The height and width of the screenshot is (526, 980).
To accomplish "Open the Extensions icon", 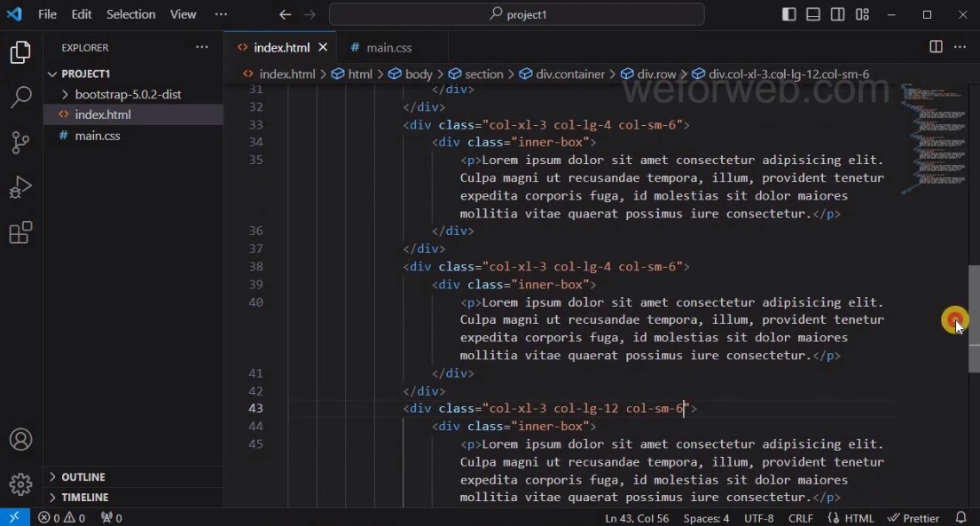I will [x=20, y=232].
